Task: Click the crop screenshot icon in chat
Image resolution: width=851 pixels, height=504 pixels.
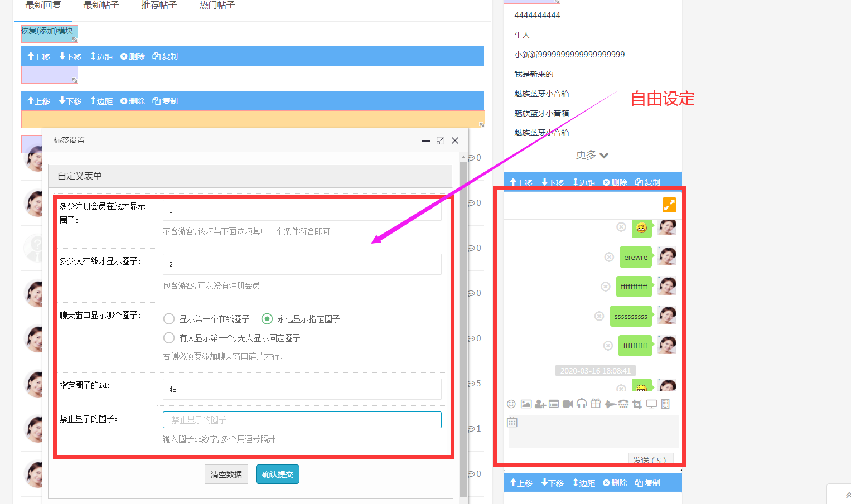Action: (637, 404)
